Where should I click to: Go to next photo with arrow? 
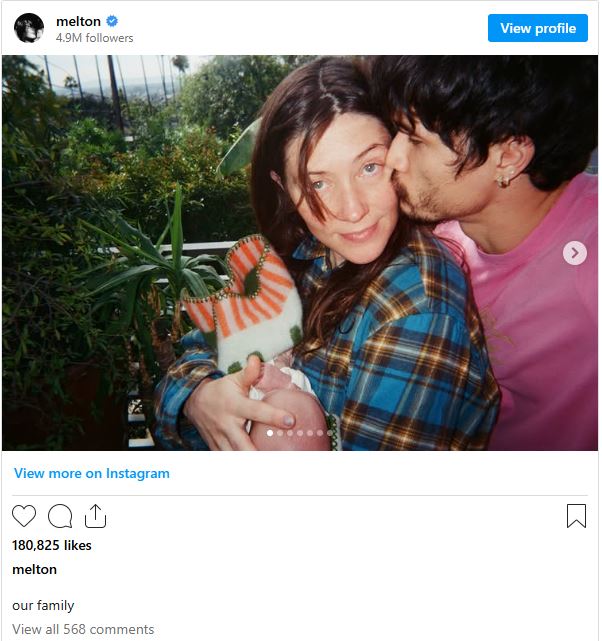pyautogui.click(x=574, y=253)
